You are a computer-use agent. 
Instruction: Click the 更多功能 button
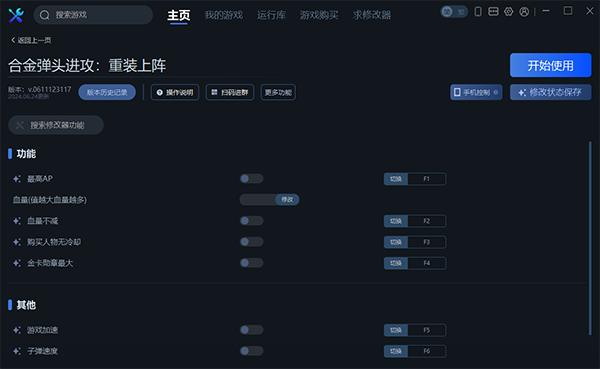click(x=278, y=92)
